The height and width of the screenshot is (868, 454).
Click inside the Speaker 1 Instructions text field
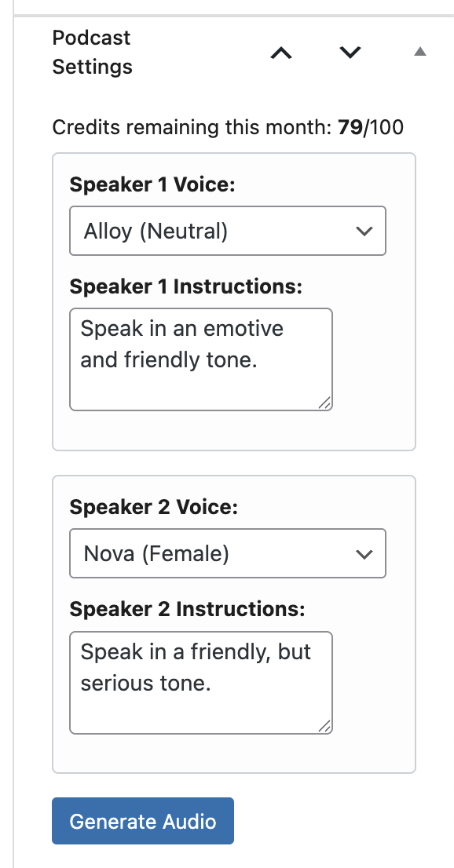point(200,359)
